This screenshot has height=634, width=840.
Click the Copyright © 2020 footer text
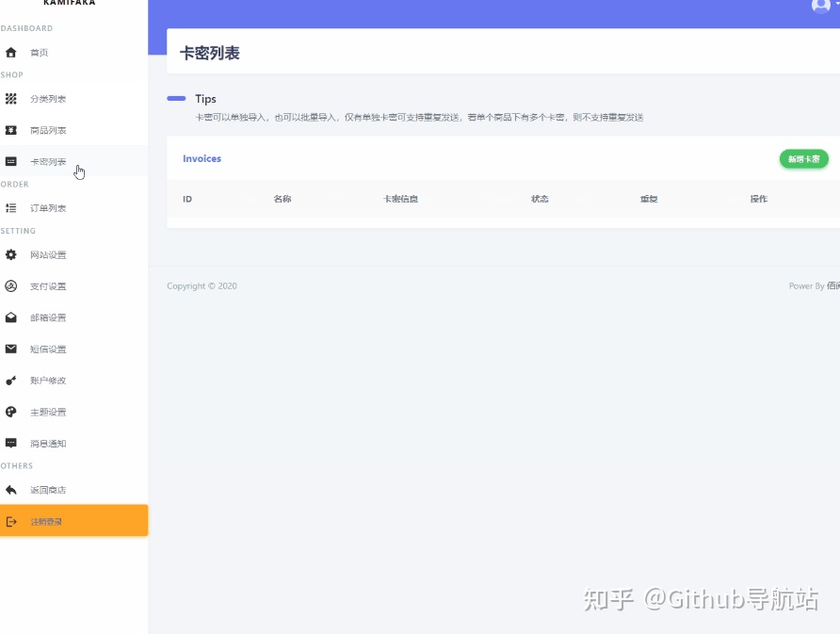click(202, 286)
